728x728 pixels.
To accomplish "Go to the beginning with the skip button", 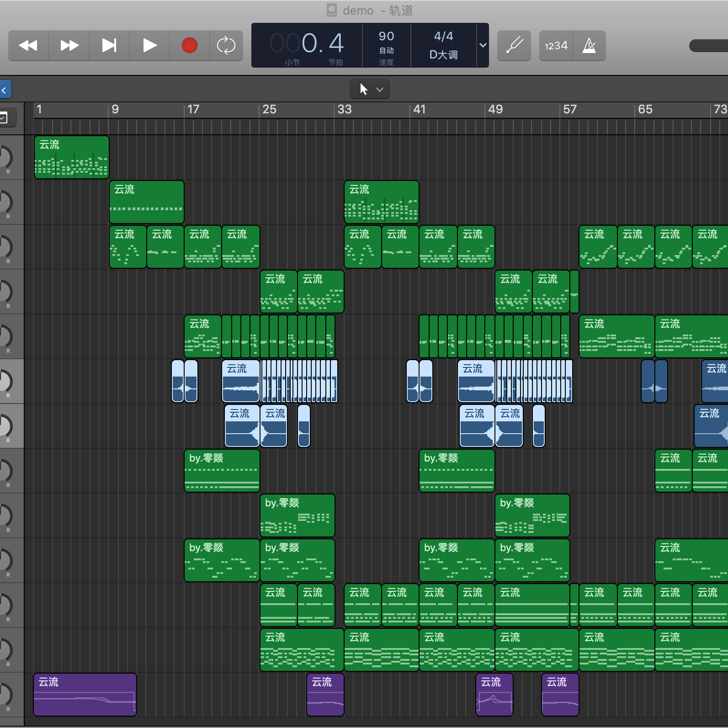I will (109, 46).
